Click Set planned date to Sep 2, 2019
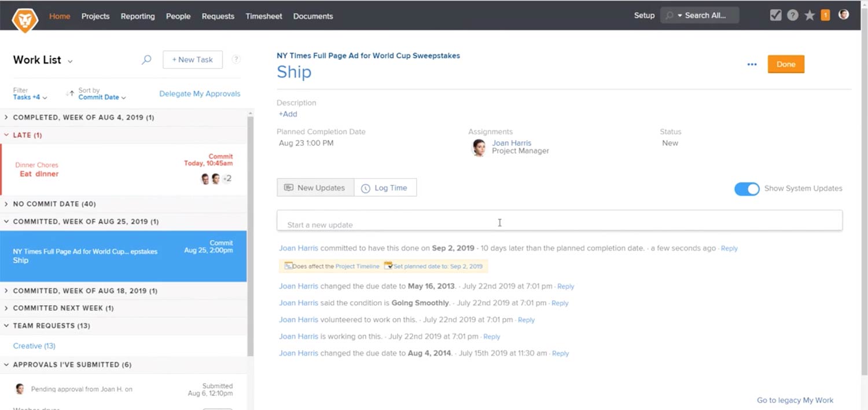Screen dimensions: 868x410 pos(437,266)
